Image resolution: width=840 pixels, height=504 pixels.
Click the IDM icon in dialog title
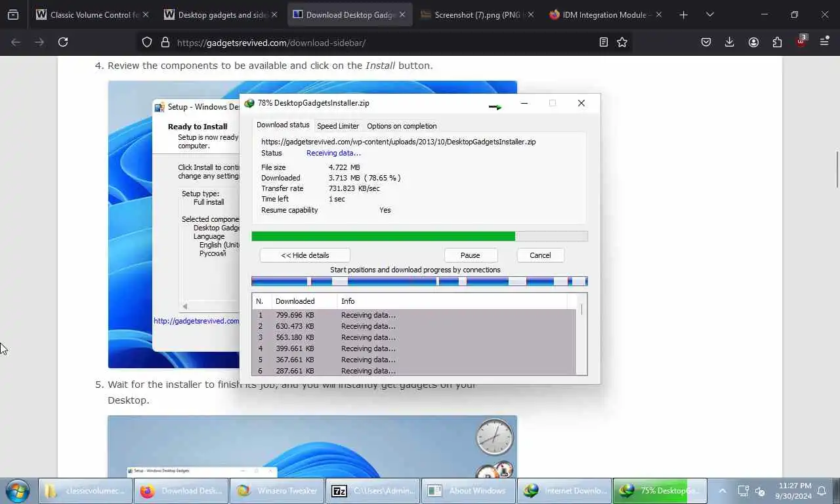coord(249,103)
